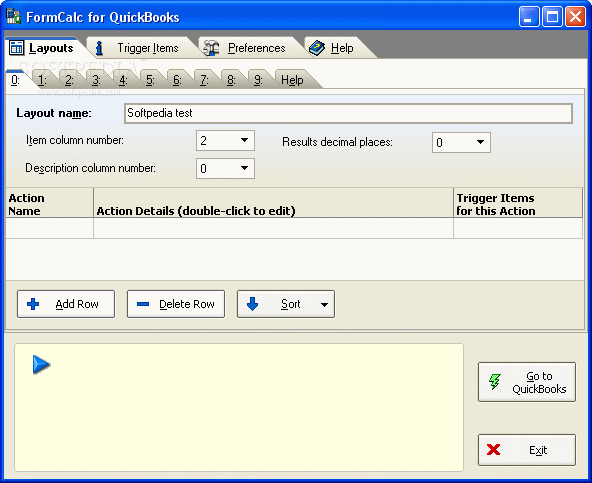
Task: Click the 'Layout name:' label
Action: (x=54, y=113)
